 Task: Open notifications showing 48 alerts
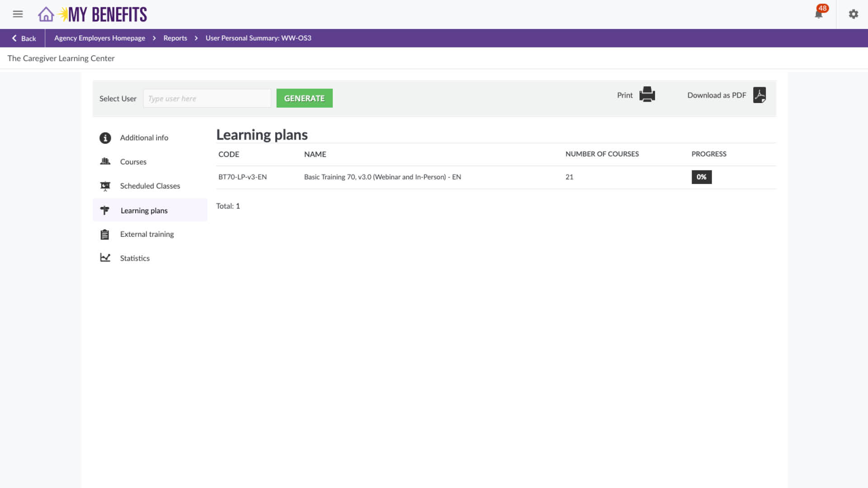[x=818, y=14]
